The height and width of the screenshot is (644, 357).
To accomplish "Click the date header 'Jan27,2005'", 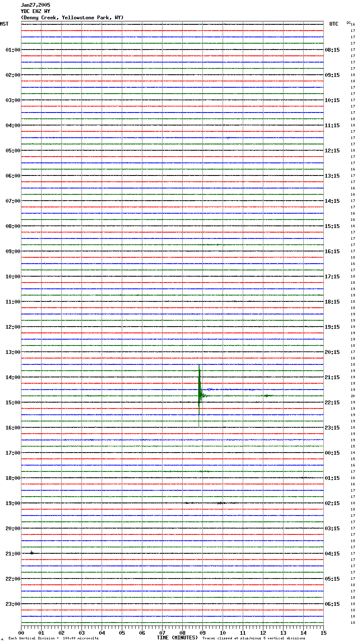I will [35, 5].
